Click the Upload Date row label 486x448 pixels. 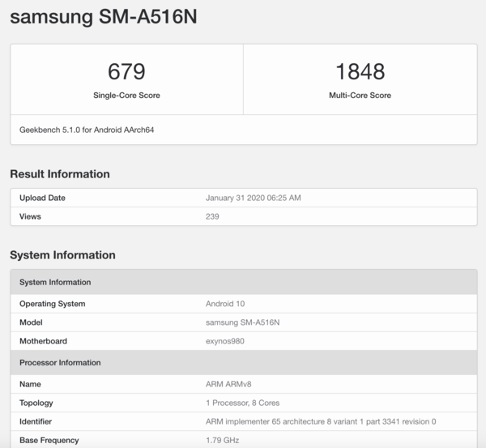click(x=42, y=198)
